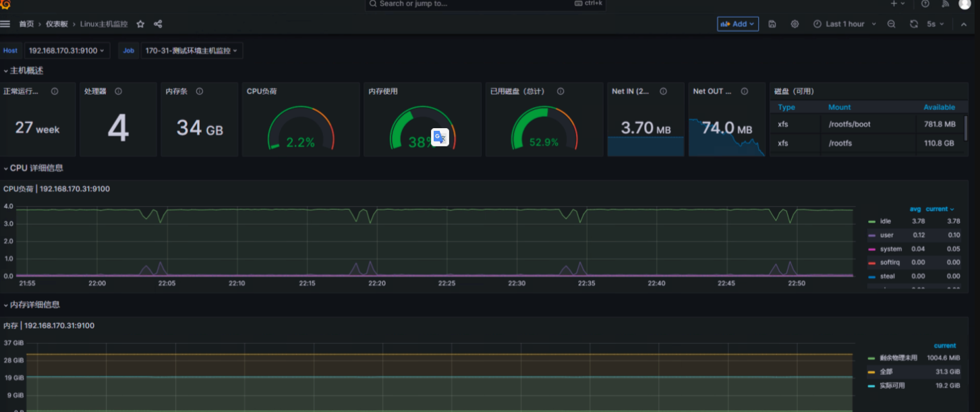Open the Grafana logo home icon
Image resolution: width=980 pixels, height=412 pixels.
pos(5,3)
